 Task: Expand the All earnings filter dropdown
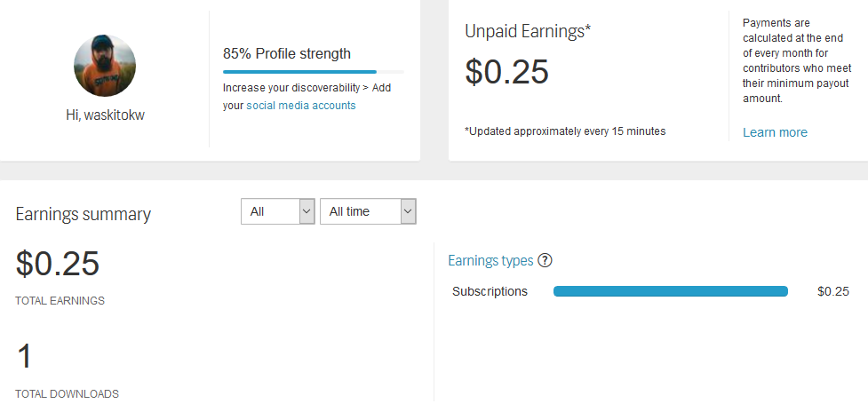pyautogui.click(x=278, y=211)
